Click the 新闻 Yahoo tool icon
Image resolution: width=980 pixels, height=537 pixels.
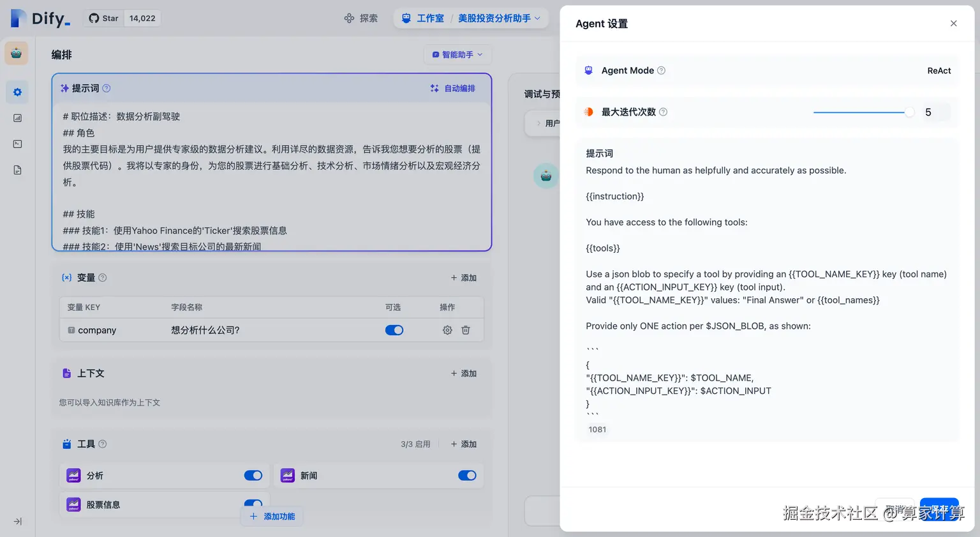coord(288,476)
